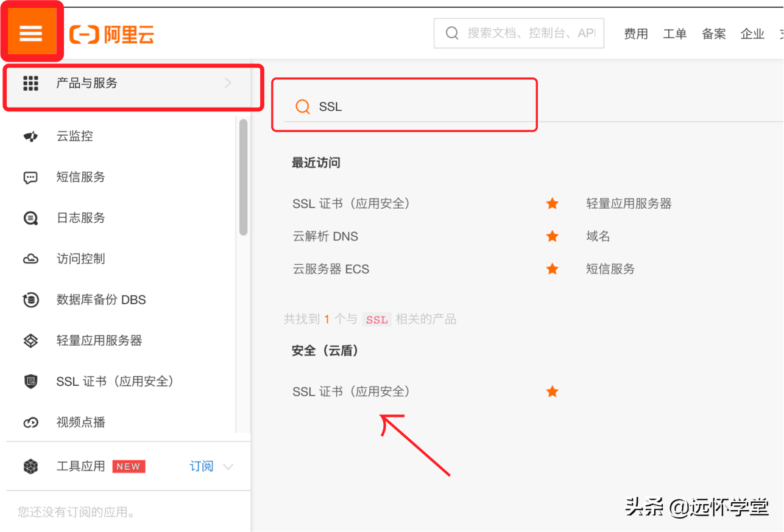Click the 阿里云 logo
The height and width of the screenshot is (532, 784).
[111, 35]
